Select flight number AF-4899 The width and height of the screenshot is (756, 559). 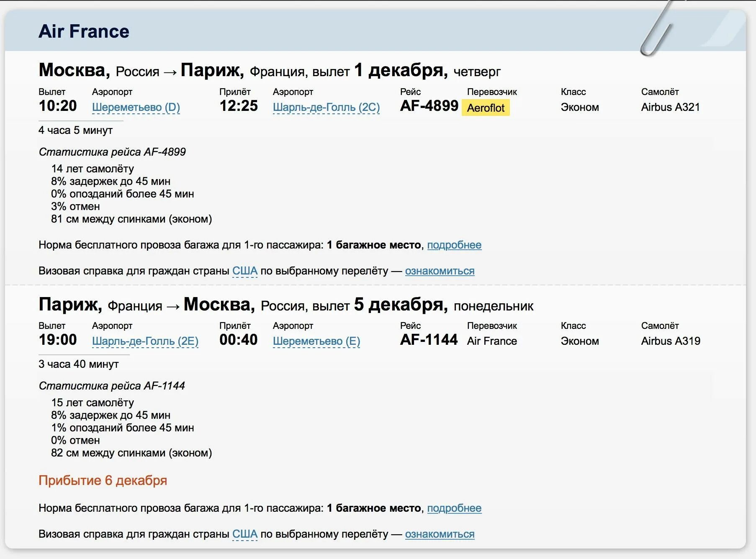coord(429,106)
